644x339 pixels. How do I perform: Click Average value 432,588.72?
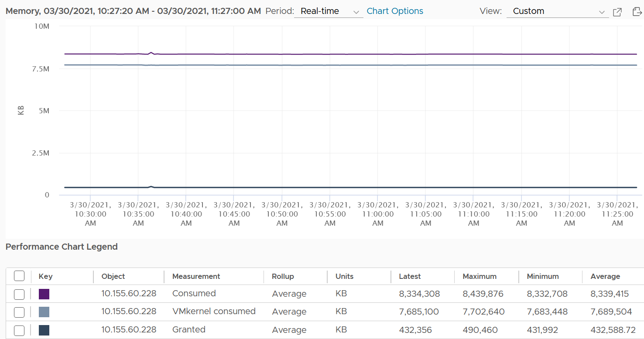tap(613, 330)
